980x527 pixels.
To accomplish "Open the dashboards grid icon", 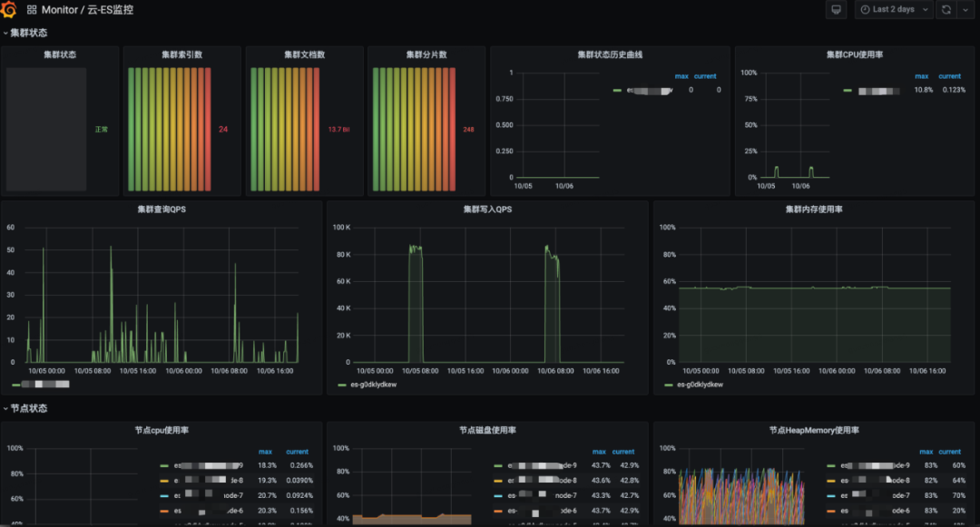I will click(32, 10).
